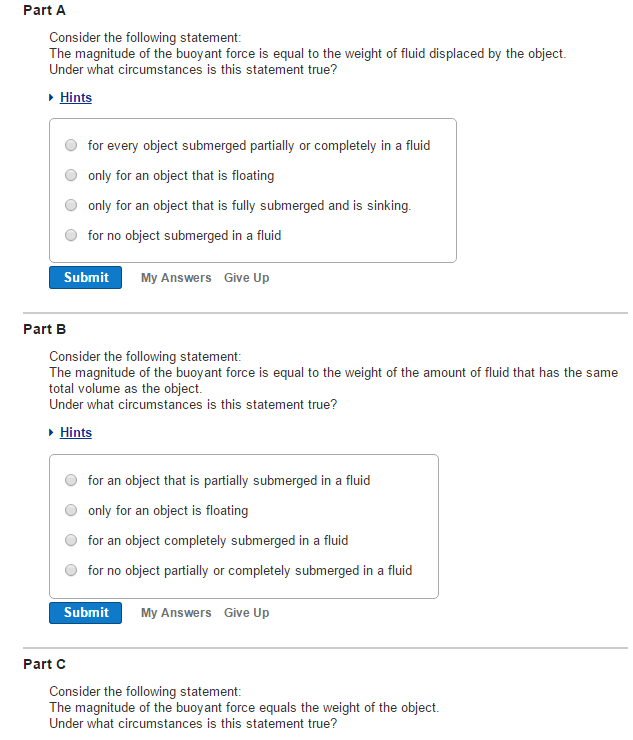Open the Hints link in Part B
Image resolution: width=633 pixels, height=740 pixels.
pyautogui.click(x=76, y=432)
